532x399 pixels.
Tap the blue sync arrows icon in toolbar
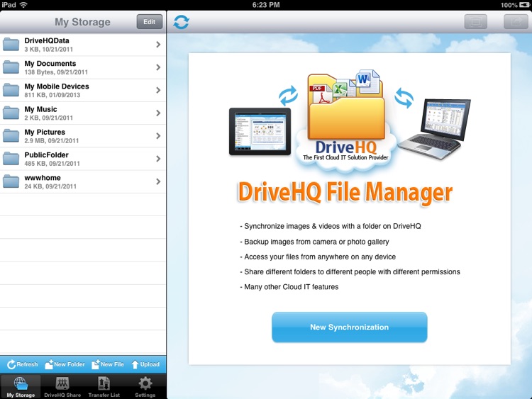(x=181, y=22)
